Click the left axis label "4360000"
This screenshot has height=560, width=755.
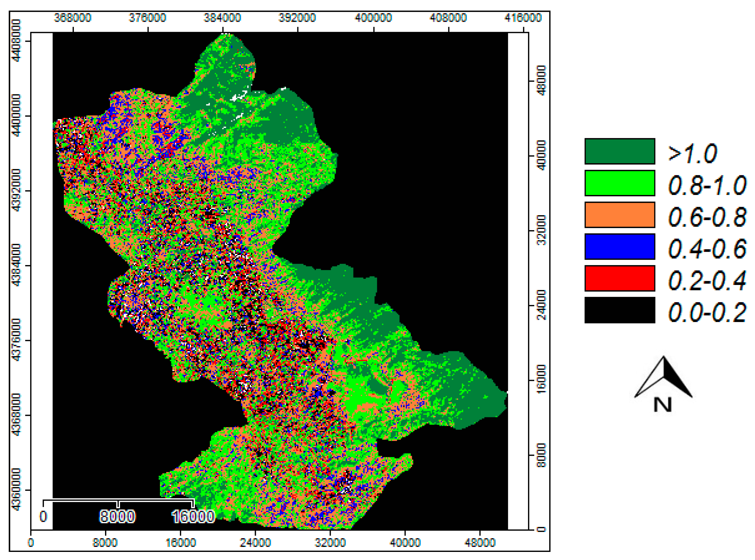point(16,490)
